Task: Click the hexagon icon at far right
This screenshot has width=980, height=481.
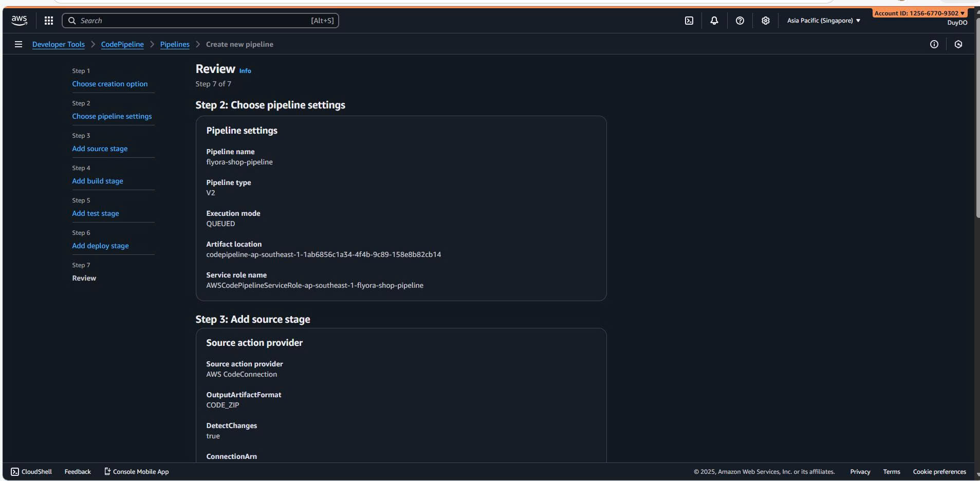Action: coord(958,44)
